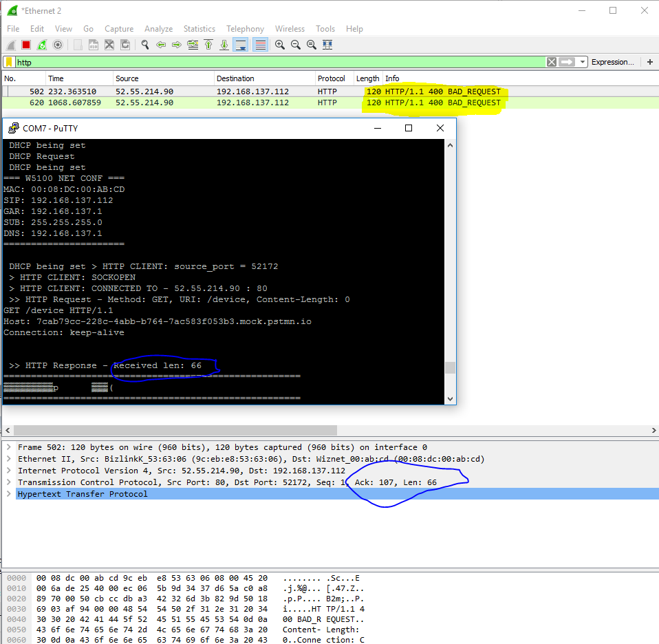Screen dimensions: 659x644
Task: Expand the Hypertext Transfer Protocol row
Action: click(x=9, y=494)
